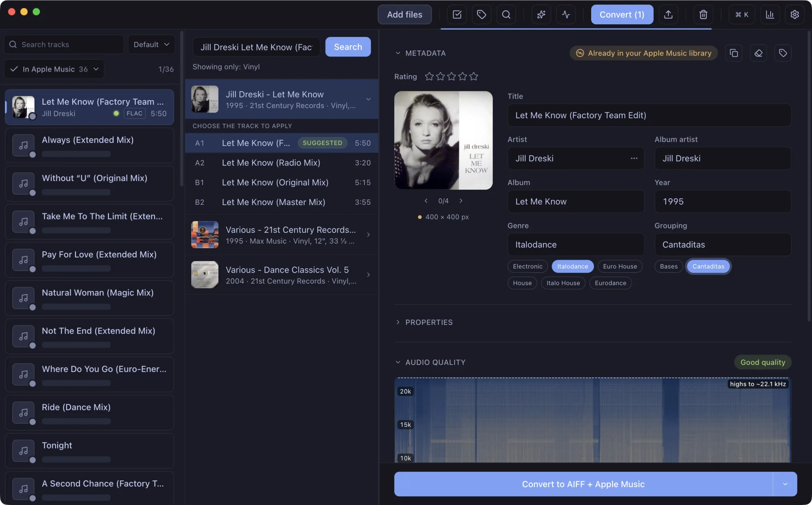Click the eraser clear metadata icon
Viewport: 812px width, 505px height.
tap(758, 53)
